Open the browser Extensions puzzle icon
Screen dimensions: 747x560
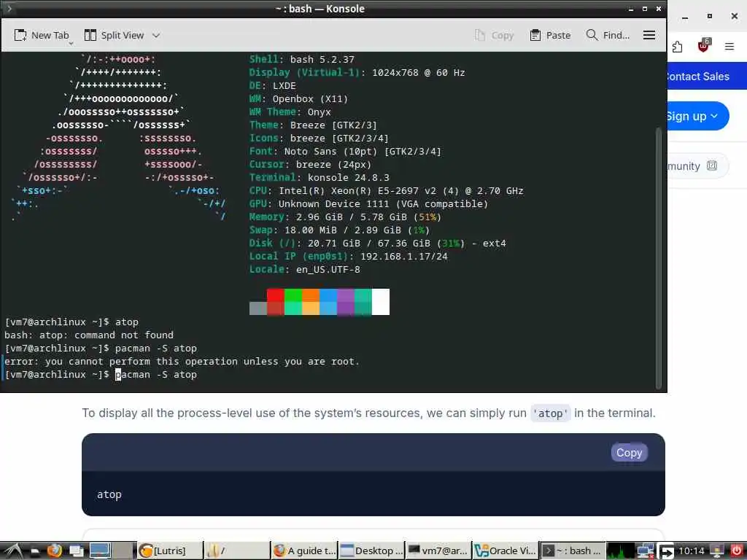[677, 47]
